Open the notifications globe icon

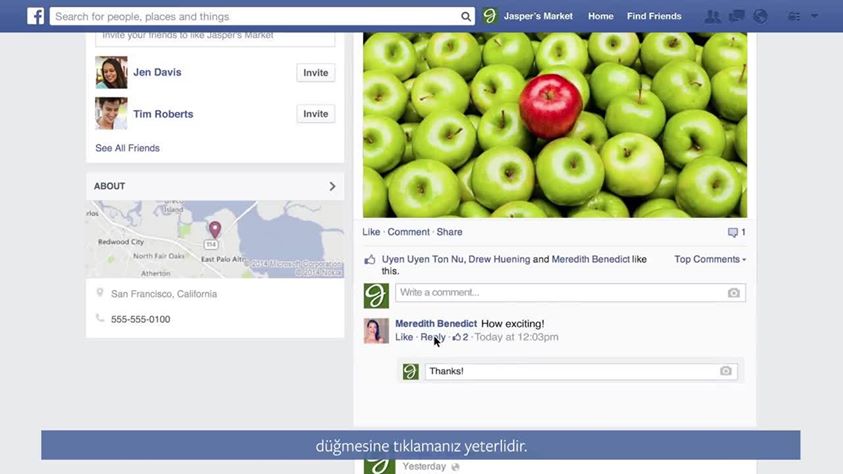tap(760, 17)
